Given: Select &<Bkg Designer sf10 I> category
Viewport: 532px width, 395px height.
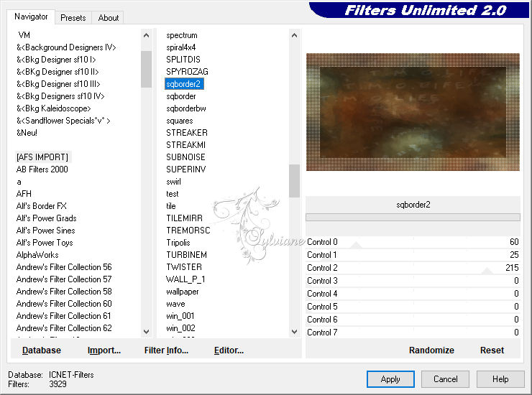Looking at the screenshot, I should [56, 60].
